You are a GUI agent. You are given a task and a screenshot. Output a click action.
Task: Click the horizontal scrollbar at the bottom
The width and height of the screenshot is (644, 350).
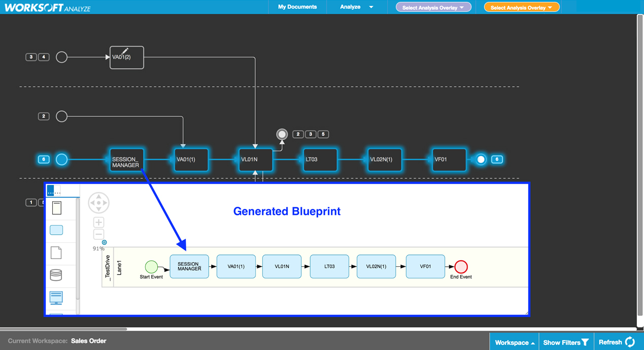click(63, 329)
